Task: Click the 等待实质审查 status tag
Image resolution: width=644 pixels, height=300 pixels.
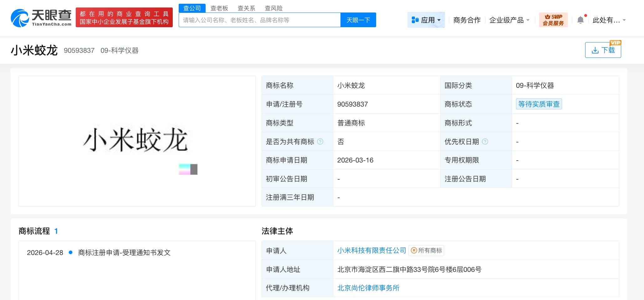Action: point(539,104)
